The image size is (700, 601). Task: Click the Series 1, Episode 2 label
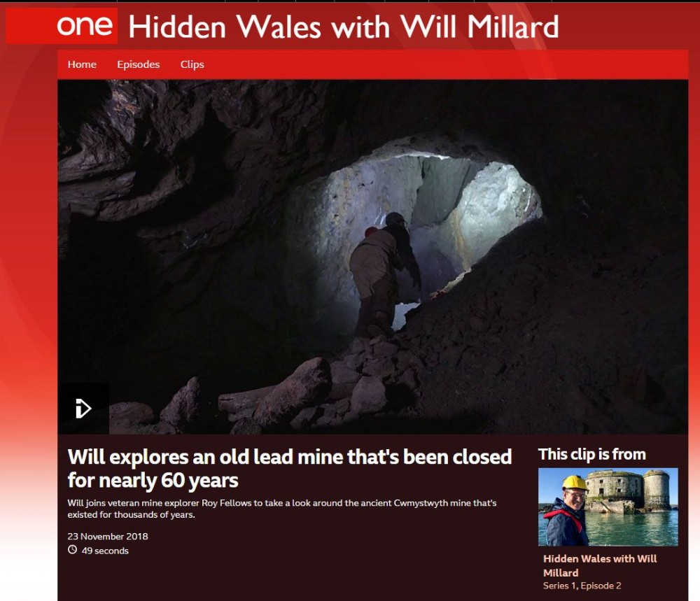pos(582,586)
